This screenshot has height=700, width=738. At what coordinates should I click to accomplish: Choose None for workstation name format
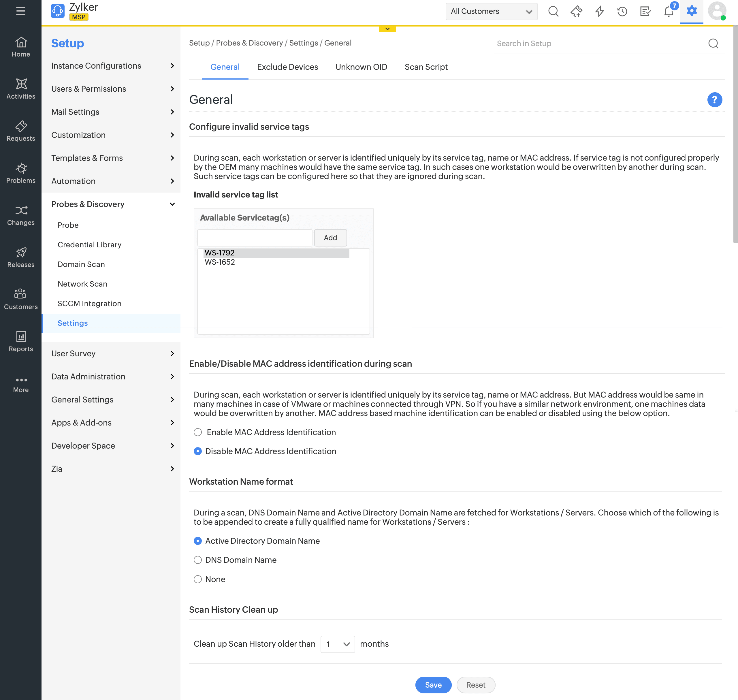(x=198, y=579)
